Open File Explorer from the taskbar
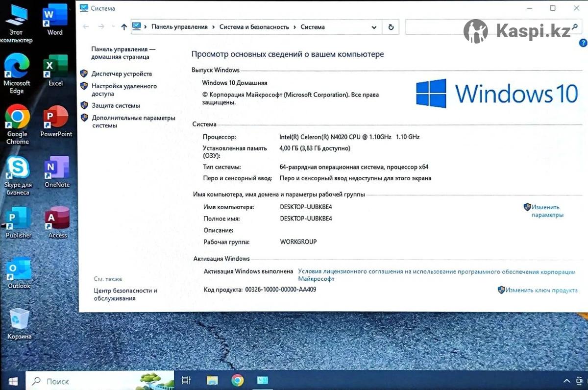 click(x=212, y=380)
